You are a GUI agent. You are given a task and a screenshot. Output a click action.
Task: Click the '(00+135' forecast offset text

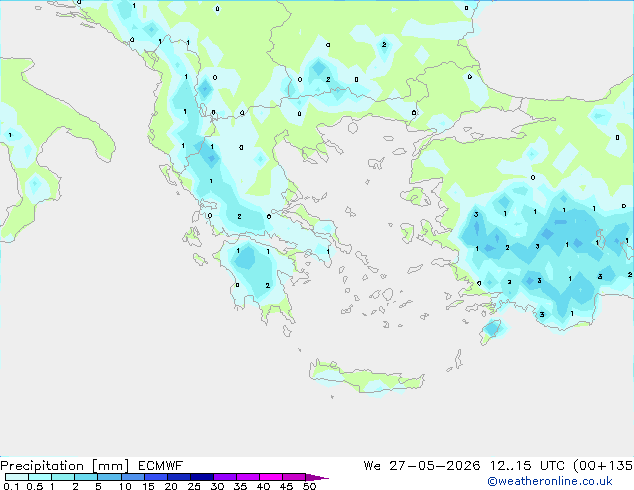(x=603, y=466)
